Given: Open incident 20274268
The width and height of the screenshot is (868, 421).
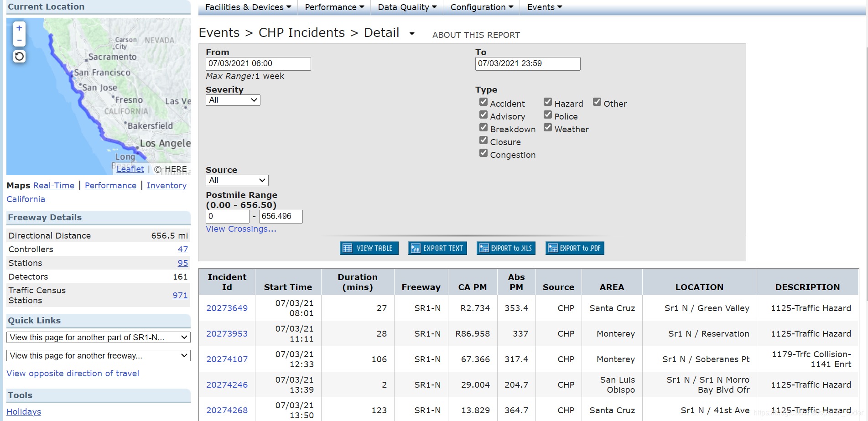Looking at the screenshot, I should [227, 411].
